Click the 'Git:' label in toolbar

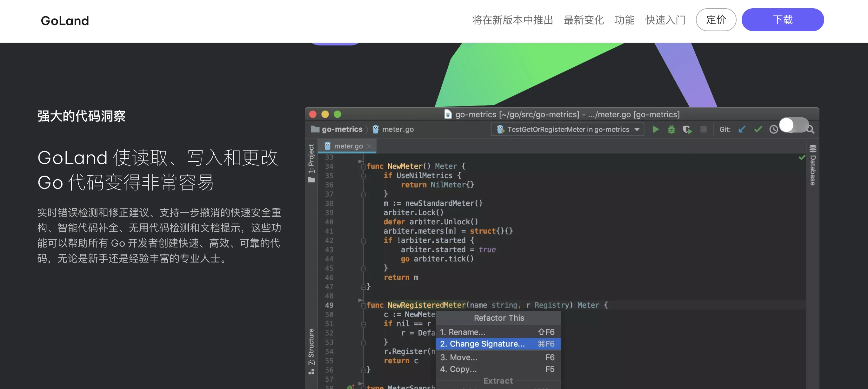725,130
